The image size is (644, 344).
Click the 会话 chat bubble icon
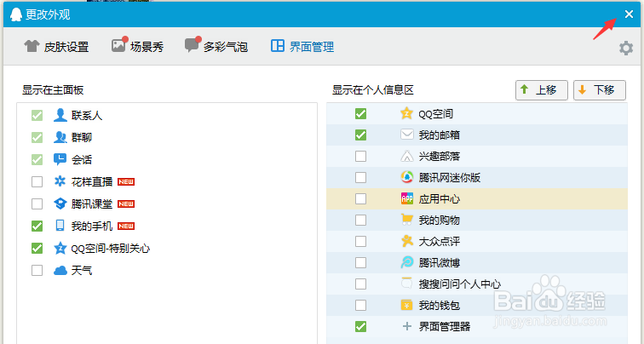[x=60, y=159]
